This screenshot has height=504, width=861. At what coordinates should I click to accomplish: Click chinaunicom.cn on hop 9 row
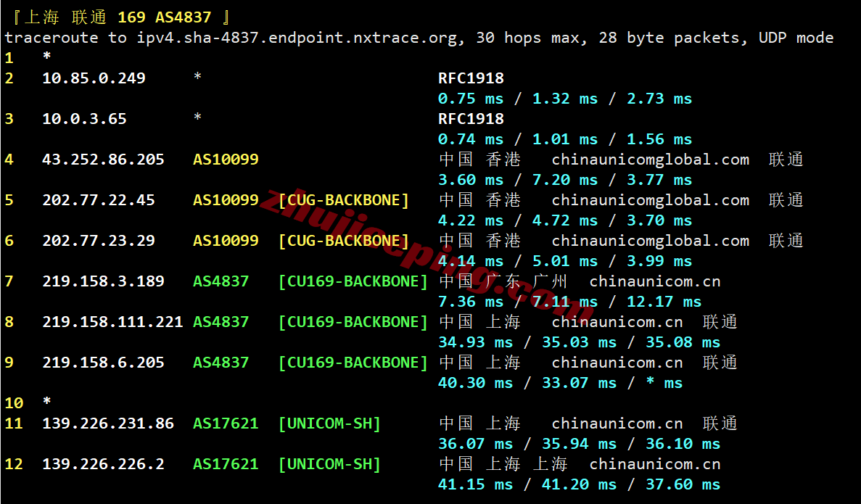617,363
